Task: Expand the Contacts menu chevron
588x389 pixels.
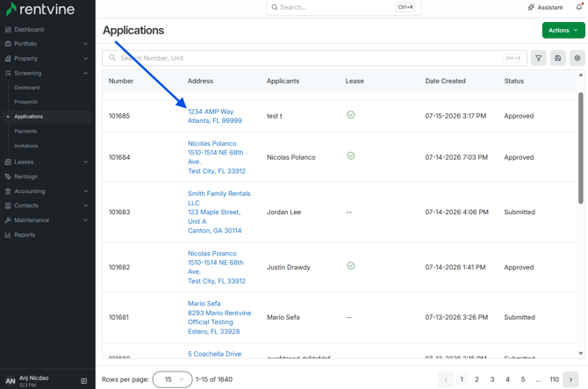Action: click(85, 205)
